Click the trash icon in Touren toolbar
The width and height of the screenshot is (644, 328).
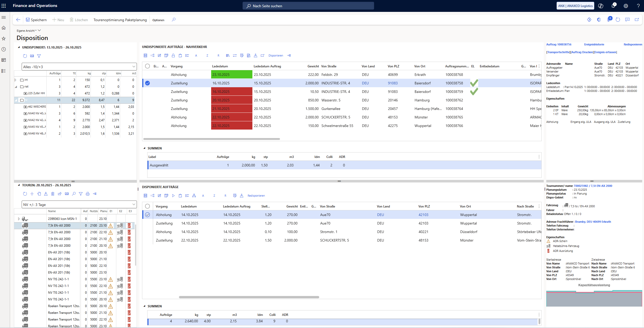(x=53, y=194)
